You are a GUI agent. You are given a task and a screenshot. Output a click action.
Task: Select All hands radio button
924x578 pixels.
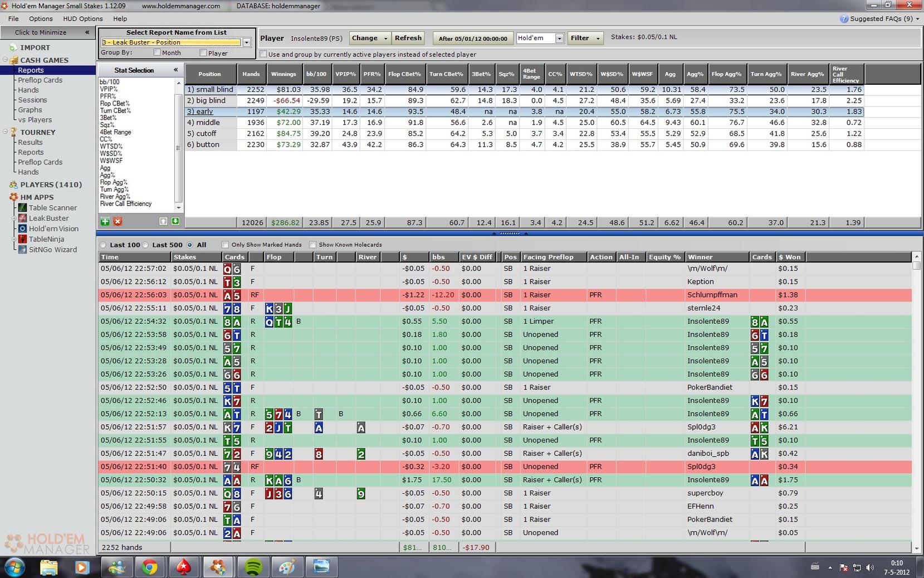coord(190,245)
